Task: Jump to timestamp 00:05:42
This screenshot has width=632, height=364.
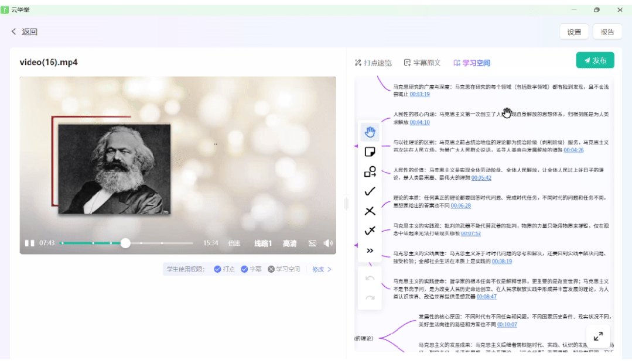Action: 481,177
